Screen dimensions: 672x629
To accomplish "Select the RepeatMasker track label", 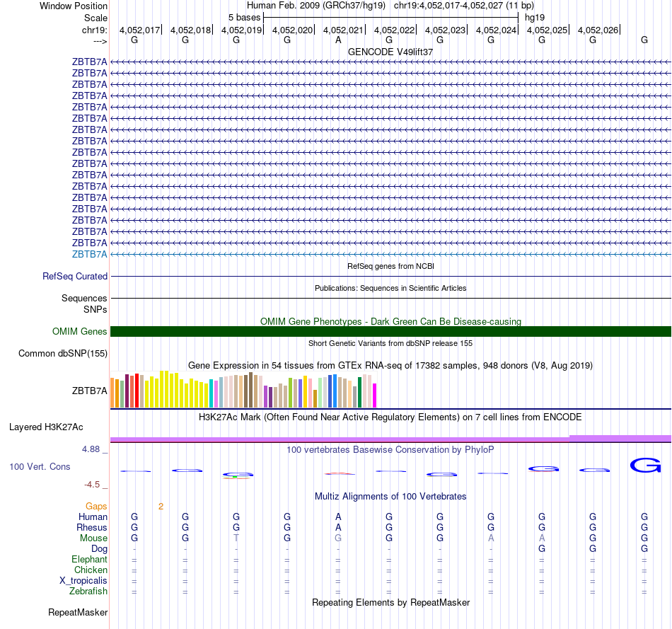I will pos(78,612).
